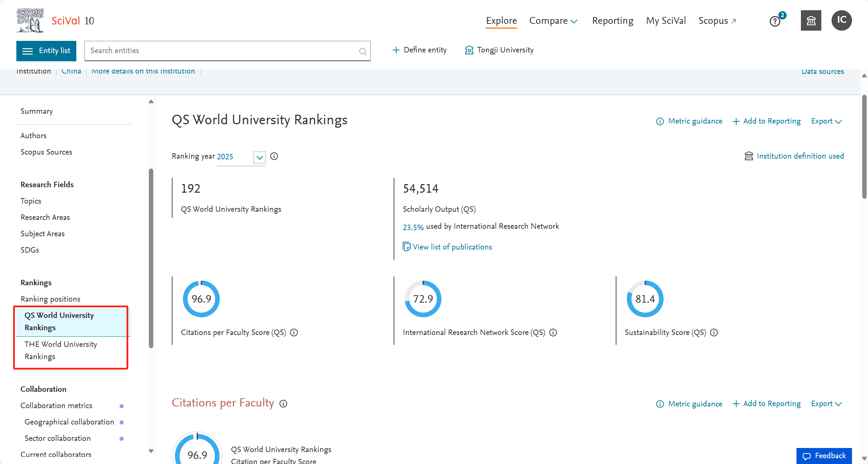The image size is (868, 464).
Task: Open the Feedback button
Action: point(824,456)
